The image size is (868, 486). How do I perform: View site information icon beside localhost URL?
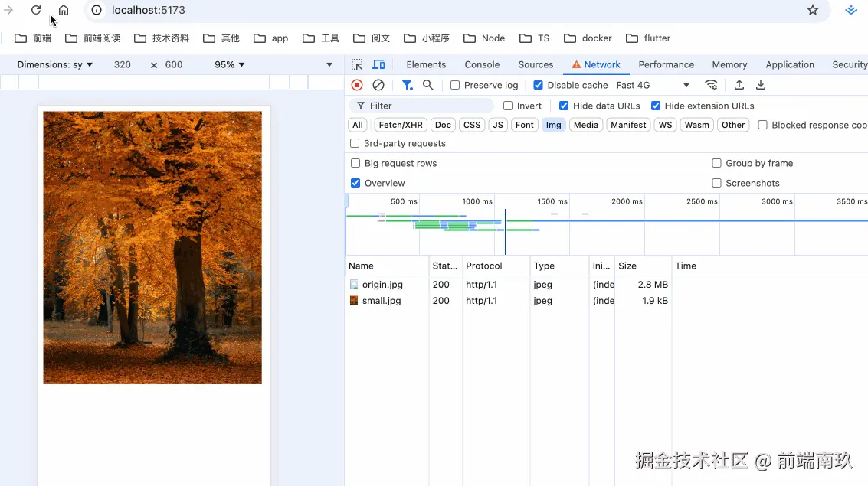coord(97,10)
